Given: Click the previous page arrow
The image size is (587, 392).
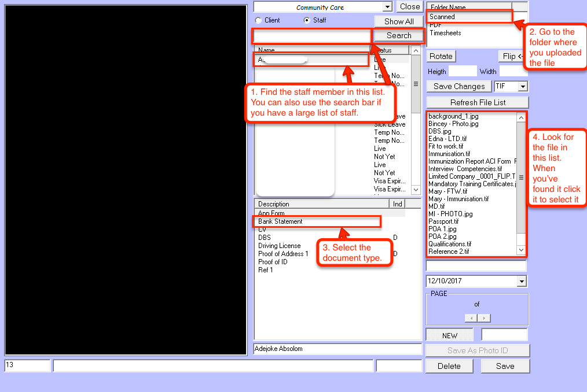Looking at the screenshot, I should click(471, 318).
